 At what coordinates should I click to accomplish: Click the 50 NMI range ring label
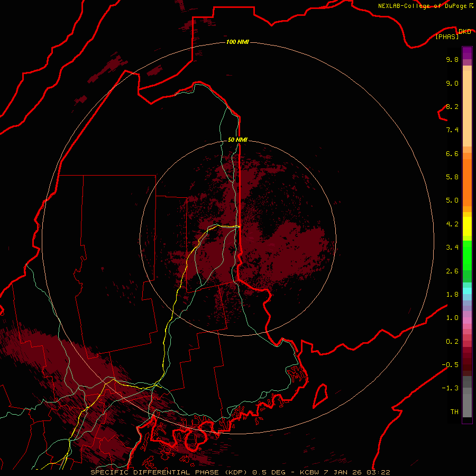pos(237,140)
